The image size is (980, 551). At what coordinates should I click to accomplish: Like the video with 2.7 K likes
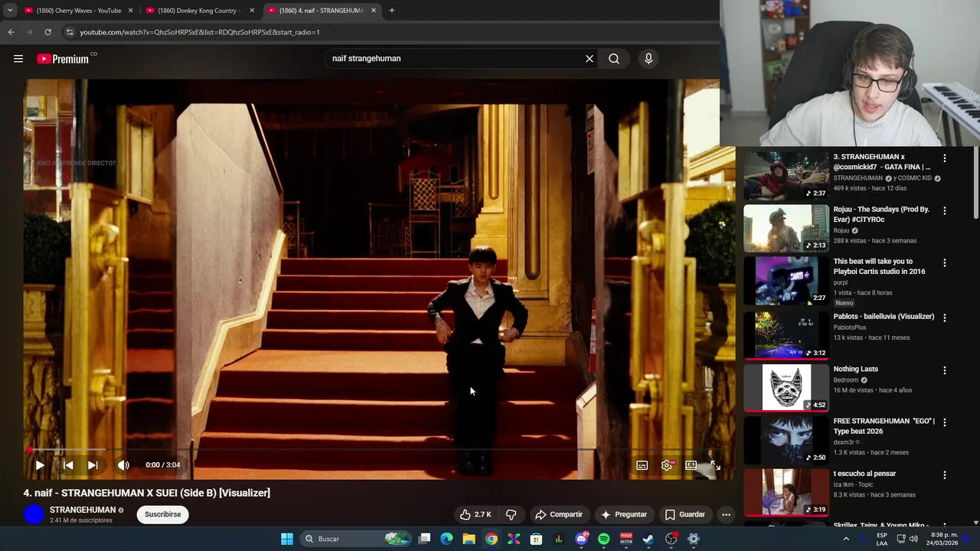[475, 514]
